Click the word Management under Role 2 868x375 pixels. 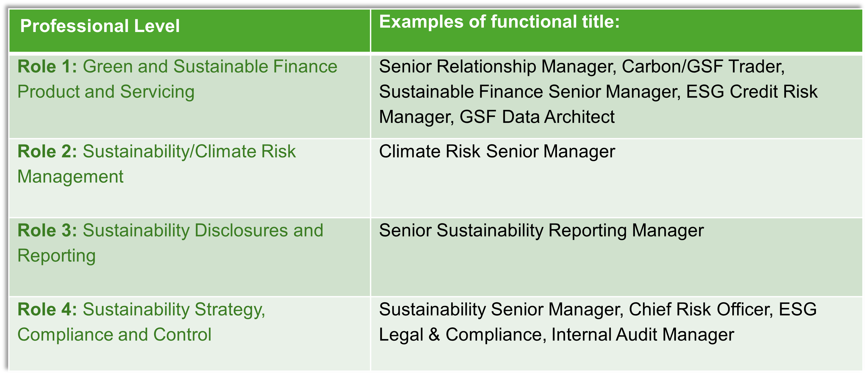pyautogui.click(x=71, y=176)
